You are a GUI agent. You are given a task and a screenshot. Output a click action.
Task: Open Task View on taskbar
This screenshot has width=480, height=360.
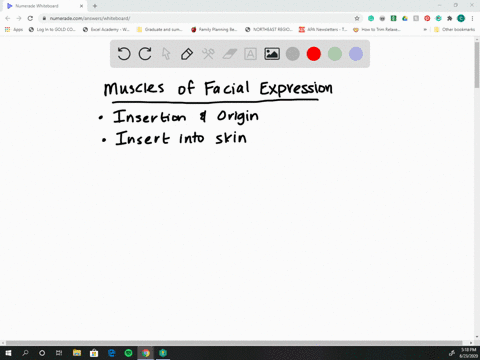coord(59,353)
